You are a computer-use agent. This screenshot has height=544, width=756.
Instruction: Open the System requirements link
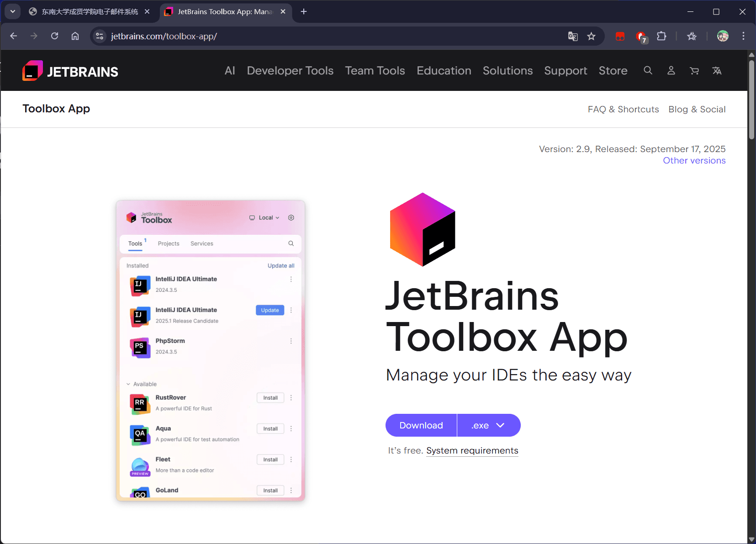472,451
